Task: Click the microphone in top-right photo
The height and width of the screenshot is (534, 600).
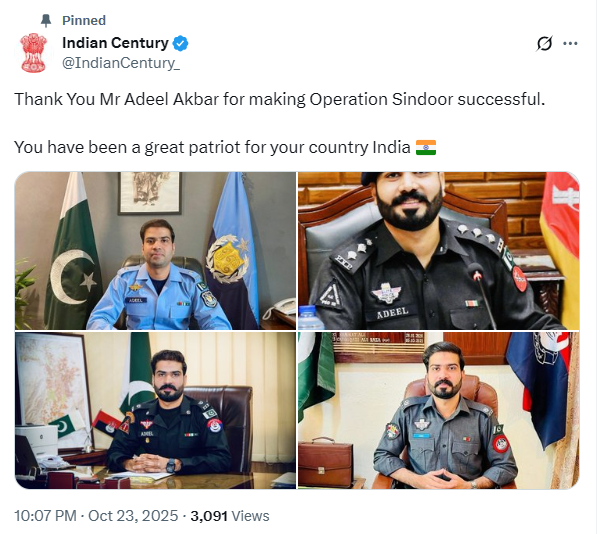Action: point(481,295)
